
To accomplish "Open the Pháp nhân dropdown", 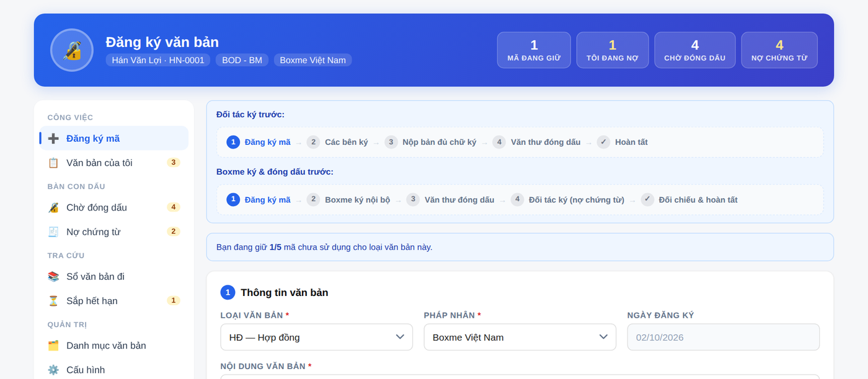I will pyautogui.click(x=520, y=337).
